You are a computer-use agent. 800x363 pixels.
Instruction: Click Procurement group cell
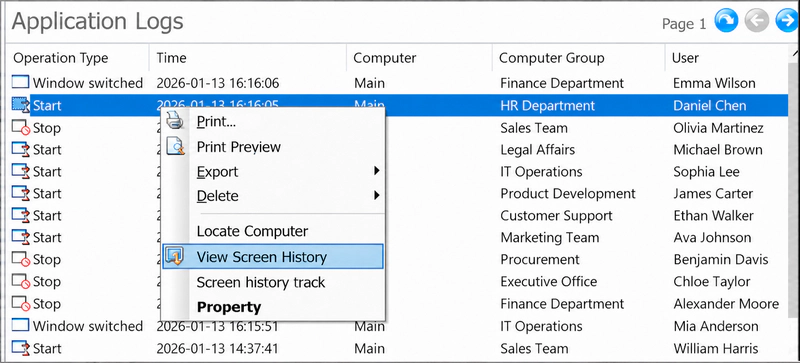click(540, 259)
